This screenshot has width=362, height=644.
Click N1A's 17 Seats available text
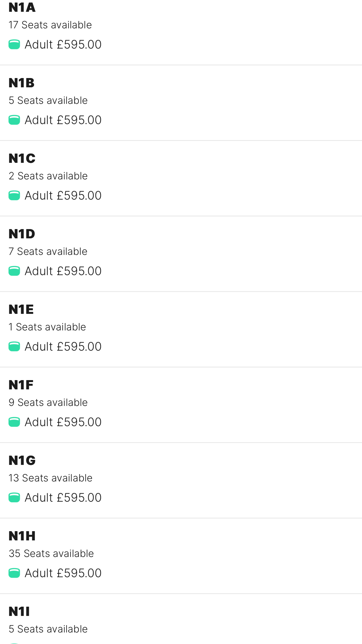[x=50, y=25]
